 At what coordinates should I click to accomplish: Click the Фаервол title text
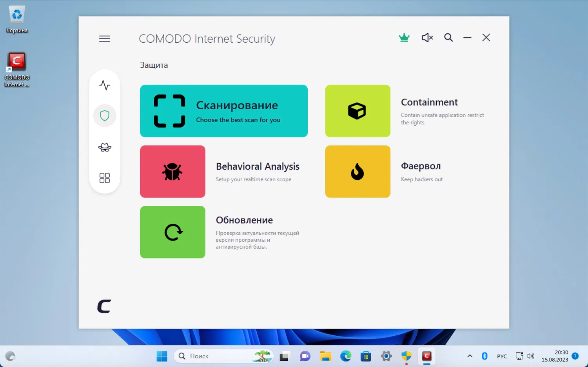421,166
